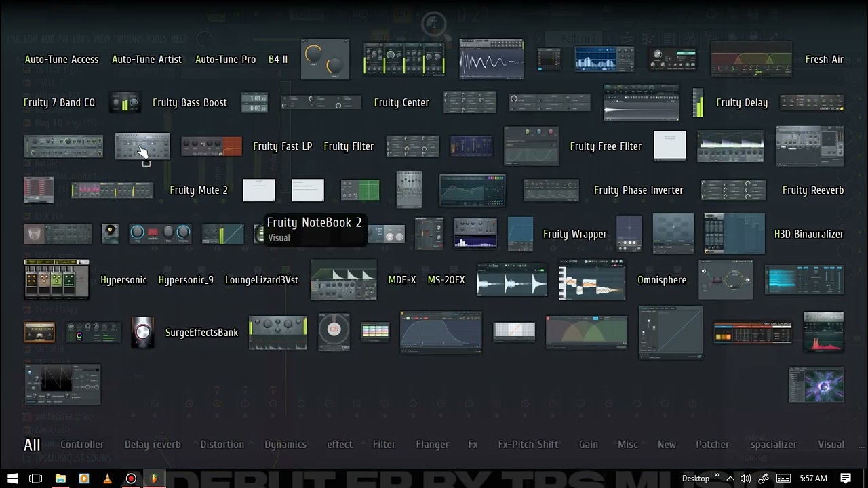Choose Fruity Fast LP filter plugin

(x=283, y=146)
